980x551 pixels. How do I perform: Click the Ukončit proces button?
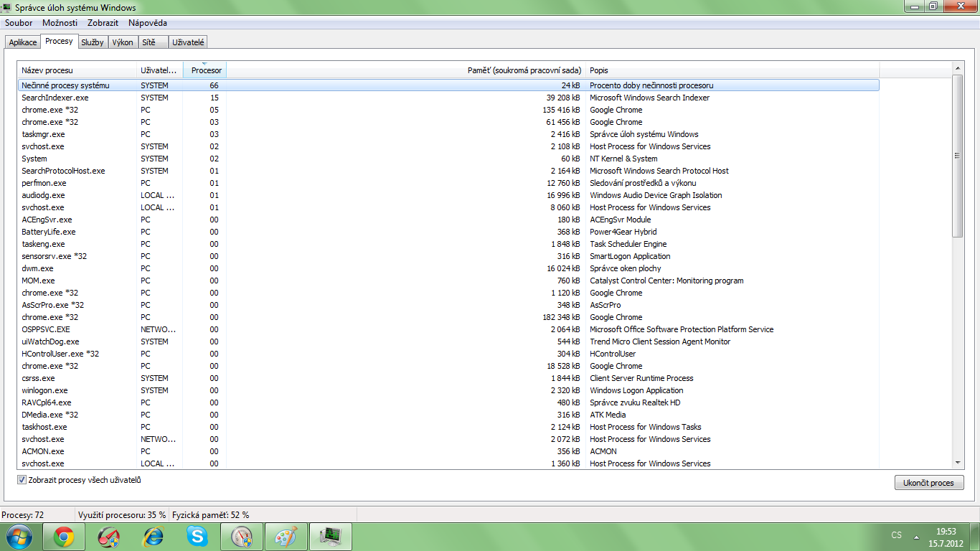[928, 483]
